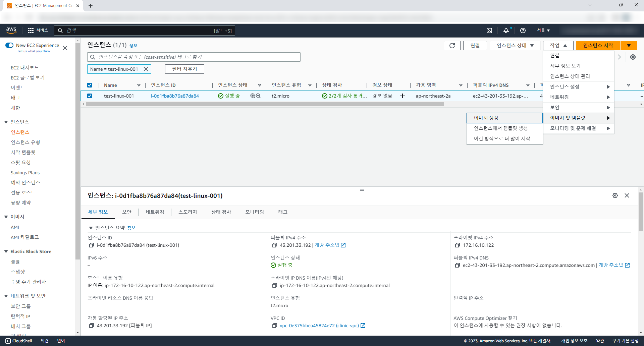Viewport: 644px width, 346px height.
Task: Open the 인스턴스 시작 split arrow
Action: (629, 46)
